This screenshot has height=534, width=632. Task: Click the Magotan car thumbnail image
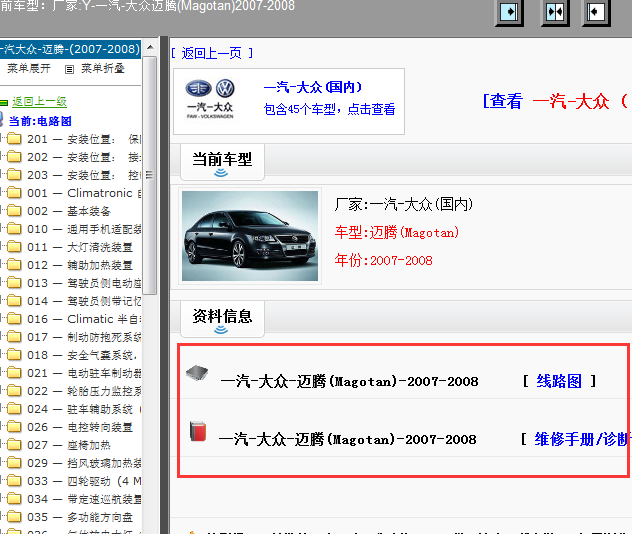pyautogui.click(x=250, y=236)
